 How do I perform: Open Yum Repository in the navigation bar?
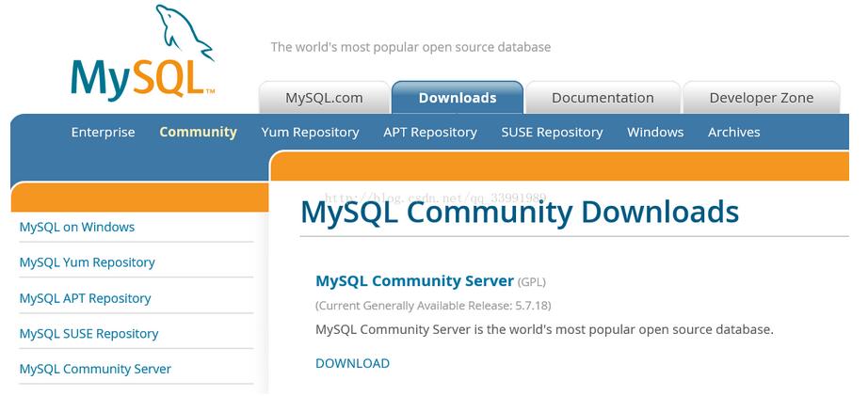pyautogui.click(x=310, y=133)
